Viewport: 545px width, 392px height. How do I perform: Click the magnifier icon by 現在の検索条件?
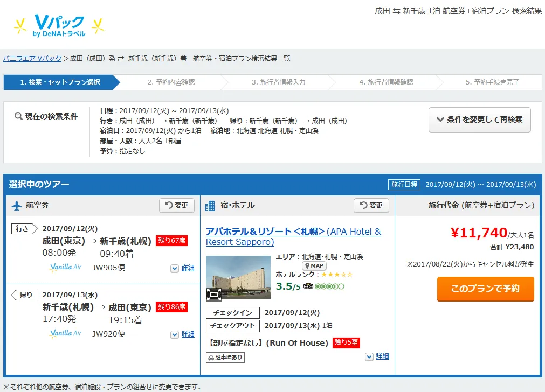(x=18, y=116)
